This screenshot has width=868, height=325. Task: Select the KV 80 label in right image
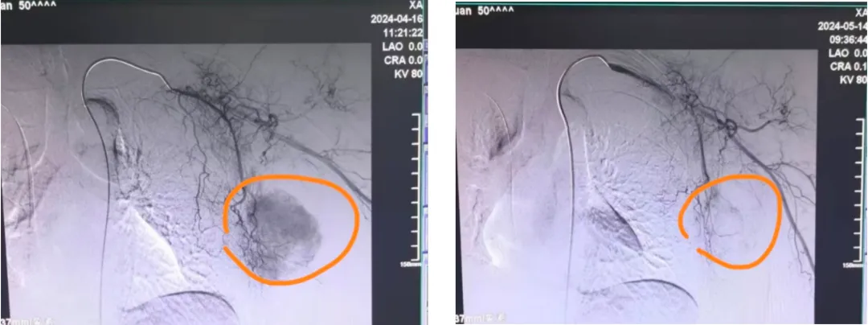[851, 80]
